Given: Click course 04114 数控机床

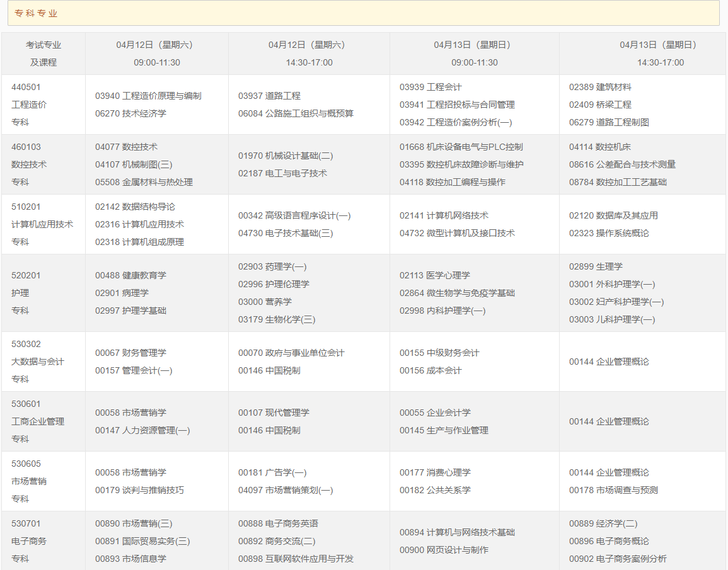Looking at the screenshot, I should pos(600,147).
